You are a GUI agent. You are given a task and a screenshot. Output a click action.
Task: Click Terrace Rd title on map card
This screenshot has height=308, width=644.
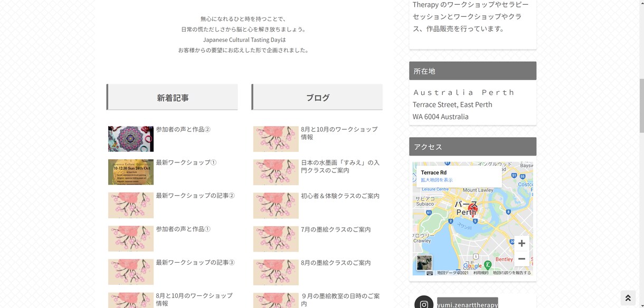(x=433, y=172)
